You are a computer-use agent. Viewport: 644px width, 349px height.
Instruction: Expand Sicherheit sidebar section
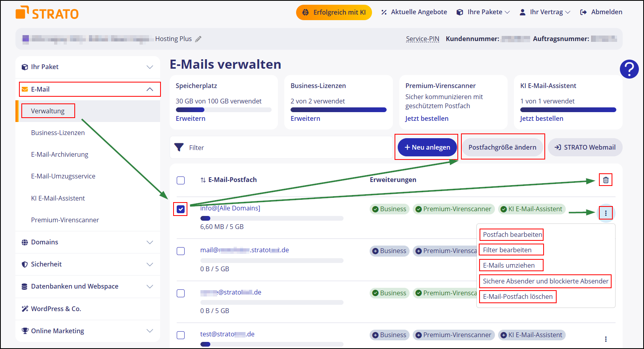click(x=88, y=264)
